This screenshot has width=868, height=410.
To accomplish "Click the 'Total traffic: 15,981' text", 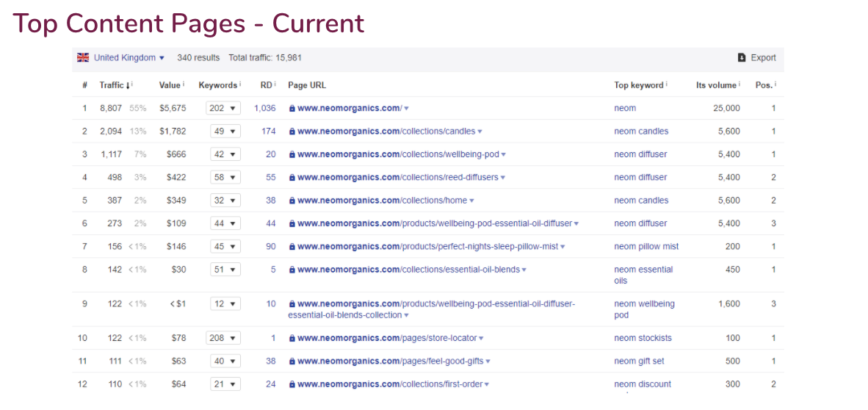I will coord(265,57).
